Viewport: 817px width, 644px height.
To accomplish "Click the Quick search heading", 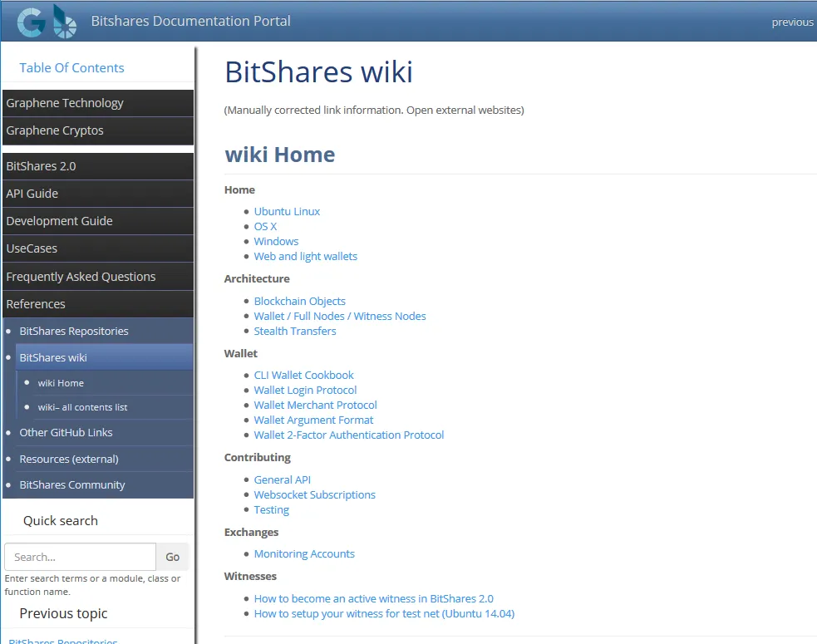I will click(61, 521).
